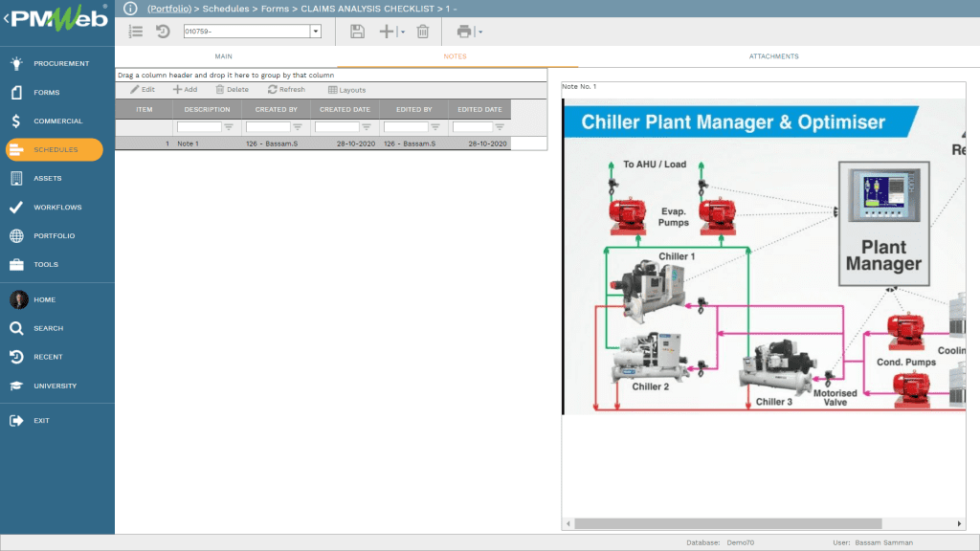The width and height of the screenshot is (980, 551).
Task: Open the Created By column filter menu
Action: 298,127
